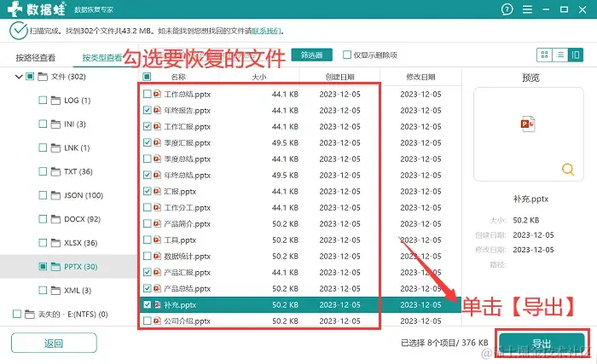This screenshot has height=364, width=597.
Task: Switch to 按路径查看 tab
Action: (36, 58)
